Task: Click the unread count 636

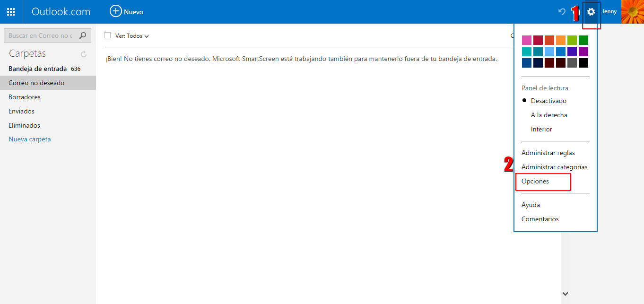Action: pyautogui.click(x=76, y=69)
